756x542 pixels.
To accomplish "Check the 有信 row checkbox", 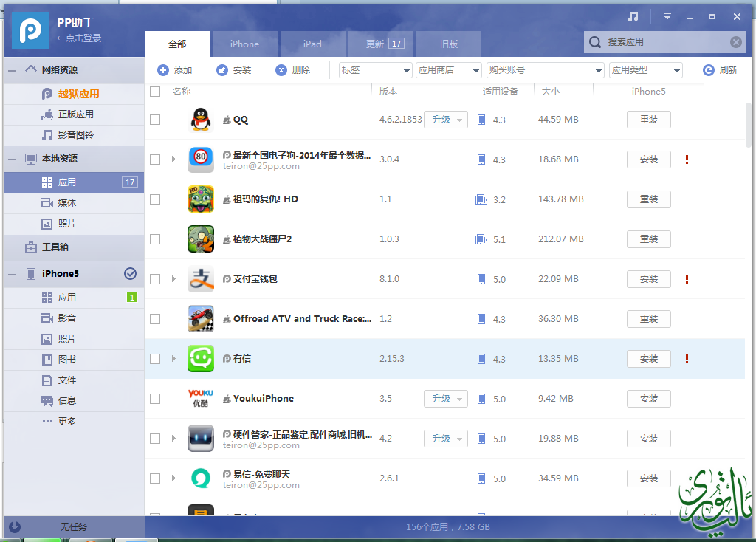I will click(x=155, y=359).
